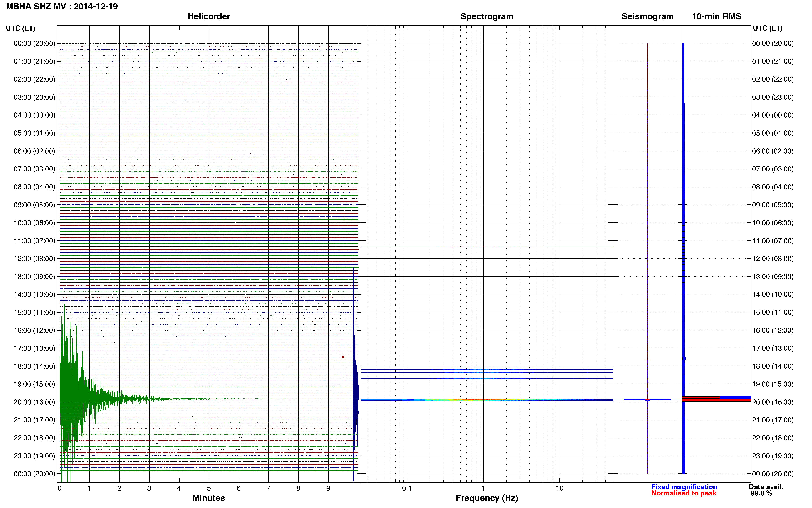812x508 pixels.
Task: Click the left '04:00 (00:00)' time label
Action: pos(34,115)
